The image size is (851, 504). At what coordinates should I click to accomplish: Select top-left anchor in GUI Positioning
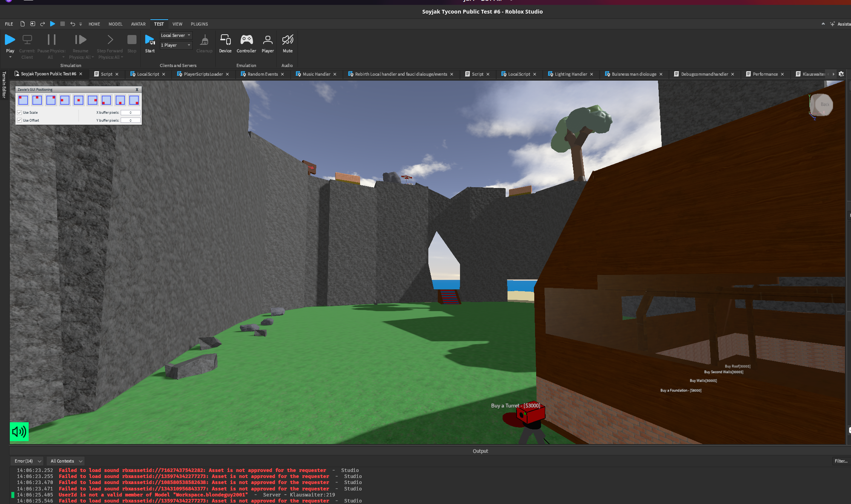[x=23, y=100]
